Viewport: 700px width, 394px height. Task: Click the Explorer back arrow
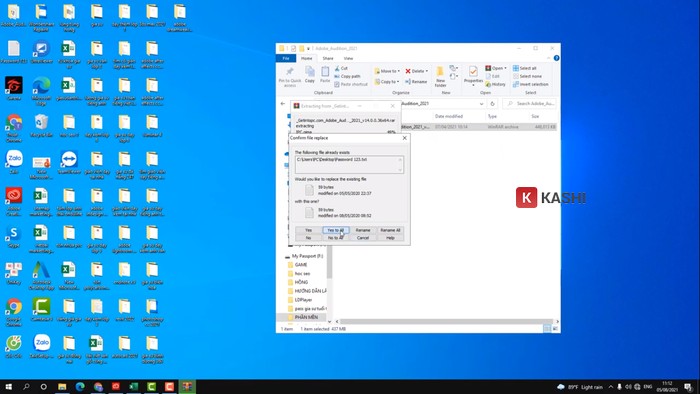pos(283,104)
